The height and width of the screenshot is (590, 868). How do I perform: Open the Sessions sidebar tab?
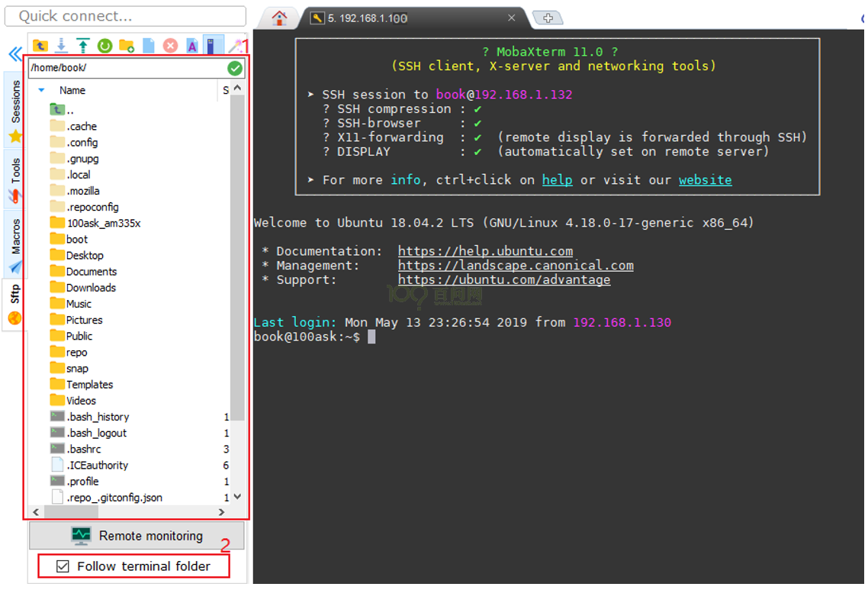pos(15,109)
